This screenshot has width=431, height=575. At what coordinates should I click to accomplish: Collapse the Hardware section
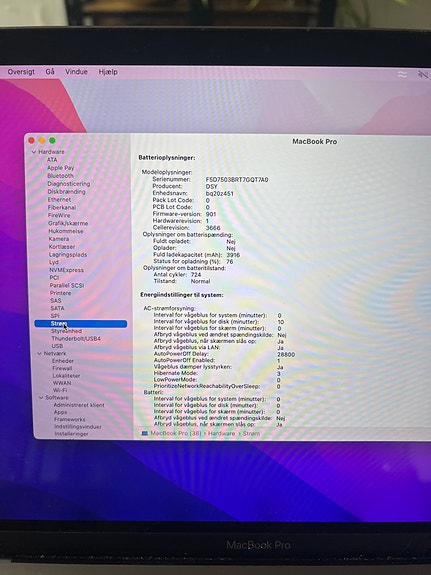pos(34,152)
